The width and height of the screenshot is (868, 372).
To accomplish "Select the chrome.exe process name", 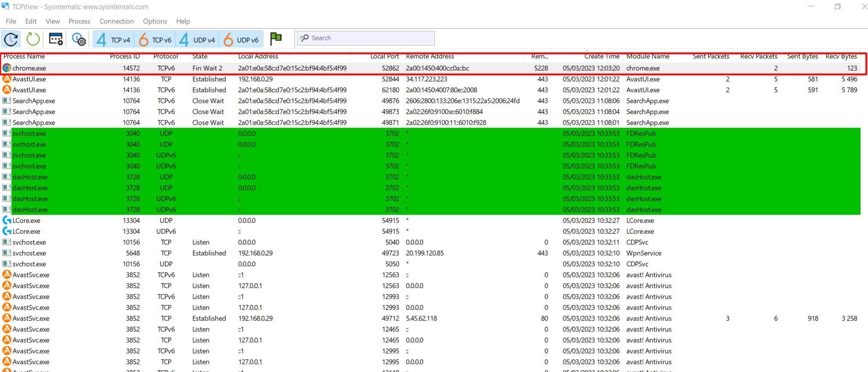I will (x=29, y=68).
